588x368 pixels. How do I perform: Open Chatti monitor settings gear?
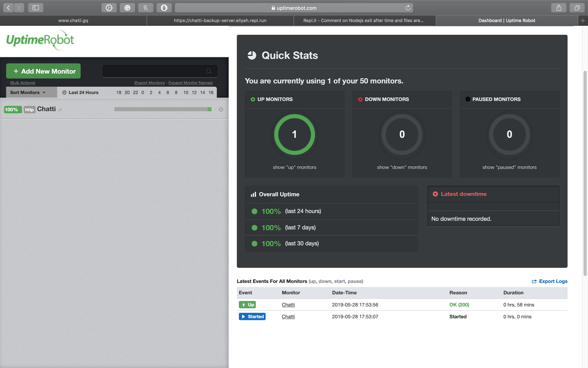click(221, 110)
